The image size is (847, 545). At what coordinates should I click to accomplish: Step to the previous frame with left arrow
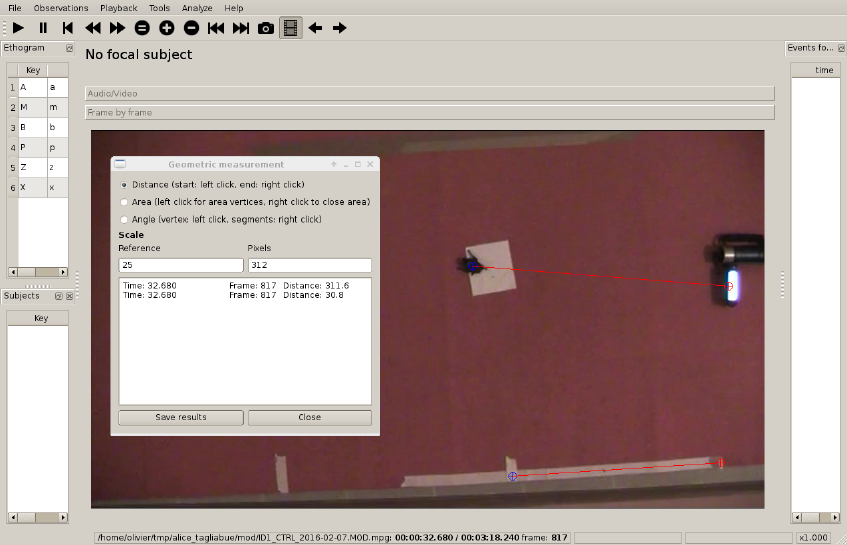315,28
